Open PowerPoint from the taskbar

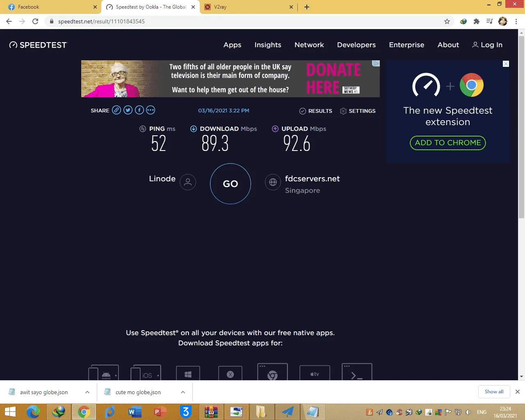click(x=160, y=412)
